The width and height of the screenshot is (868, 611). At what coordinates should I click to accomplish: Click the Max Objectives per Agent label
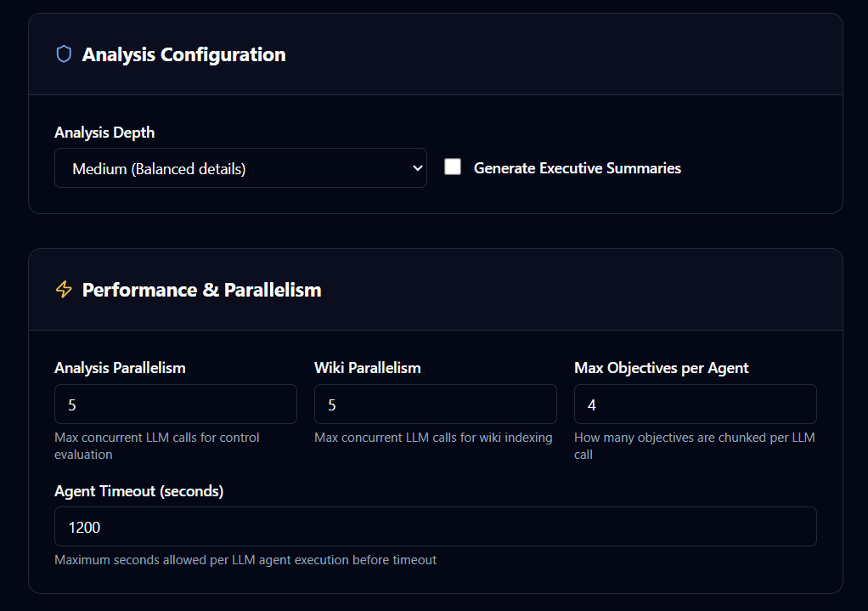click(x=662, y=368)
